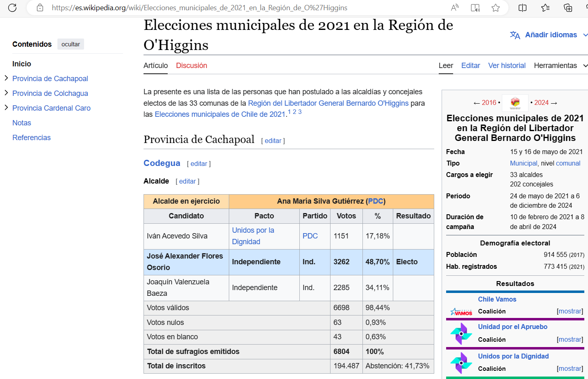Jump to Referencias in the contents
The width and height of the screenshot is (588, 379).
[32, 138]
